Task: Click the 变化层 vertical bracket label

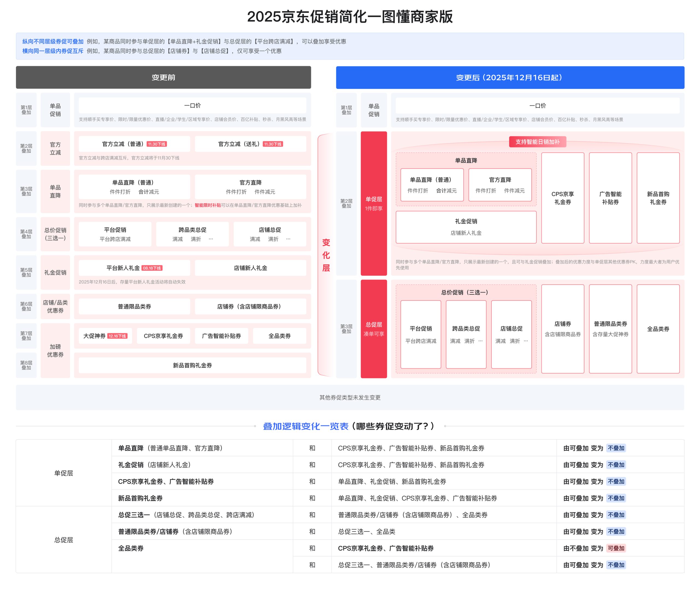Action: point(326,255)
